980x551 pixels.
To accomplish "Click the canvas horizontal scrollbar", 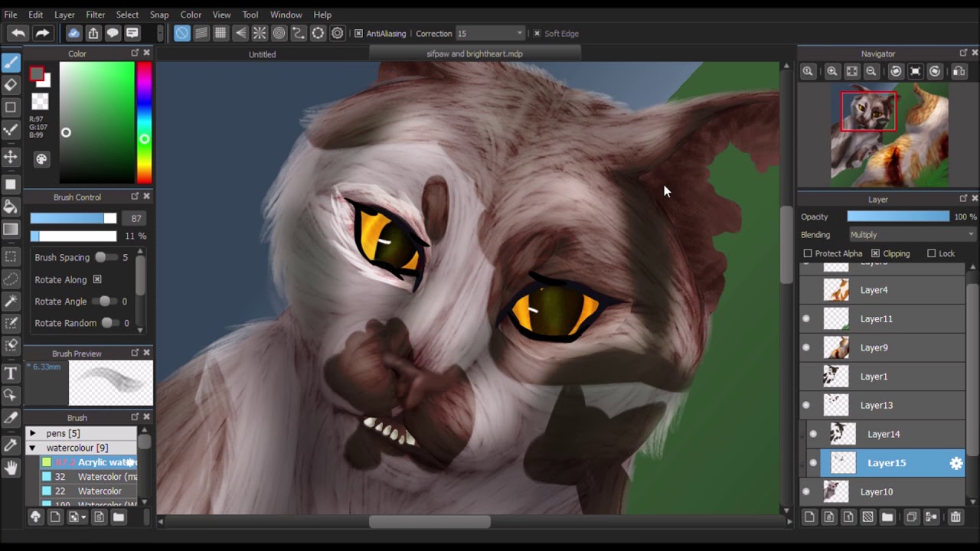I will (x=430, y=522).
